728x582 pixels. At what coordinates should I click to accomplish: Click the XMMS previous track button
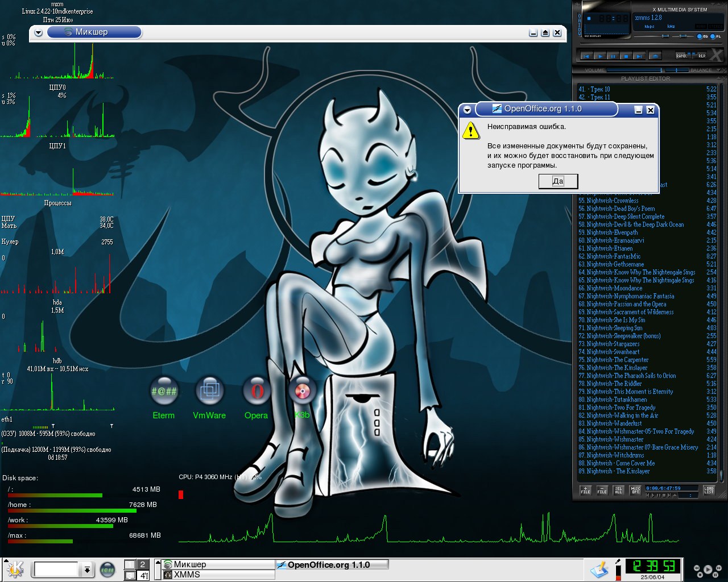coord(586,56)
